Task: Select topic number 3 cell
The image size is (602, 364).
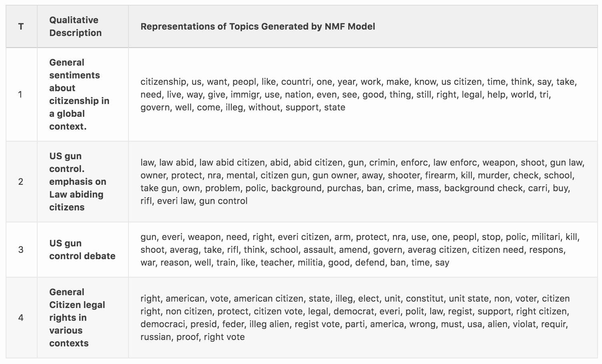Action: point(21,250)
